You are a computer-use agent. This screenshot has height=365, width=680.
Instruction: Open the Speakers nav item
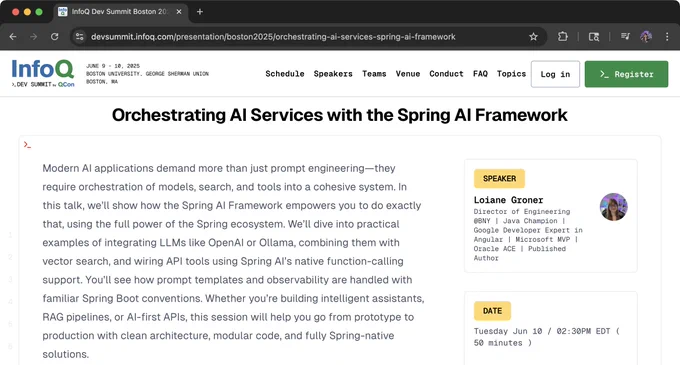[333, 74]
